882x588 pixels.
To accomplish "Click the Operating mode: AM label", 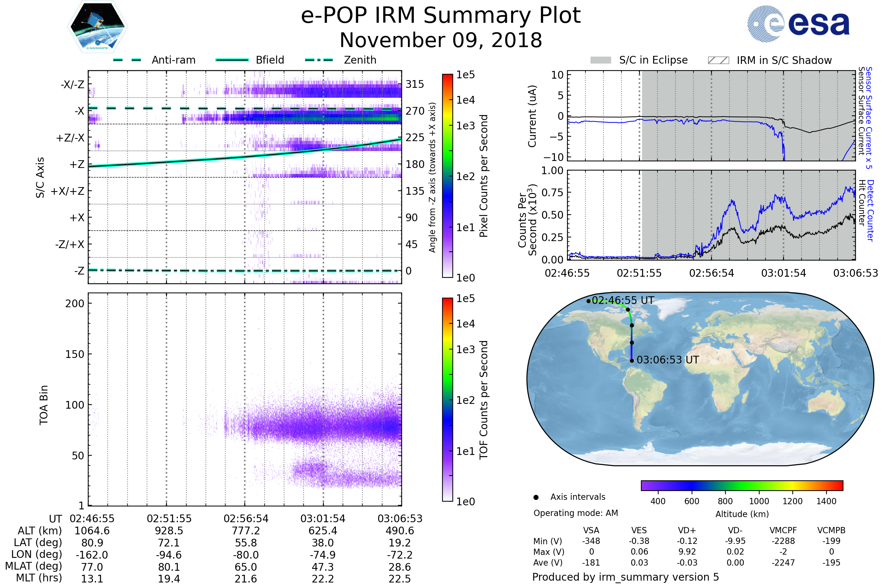I will [x=576, y=513].
